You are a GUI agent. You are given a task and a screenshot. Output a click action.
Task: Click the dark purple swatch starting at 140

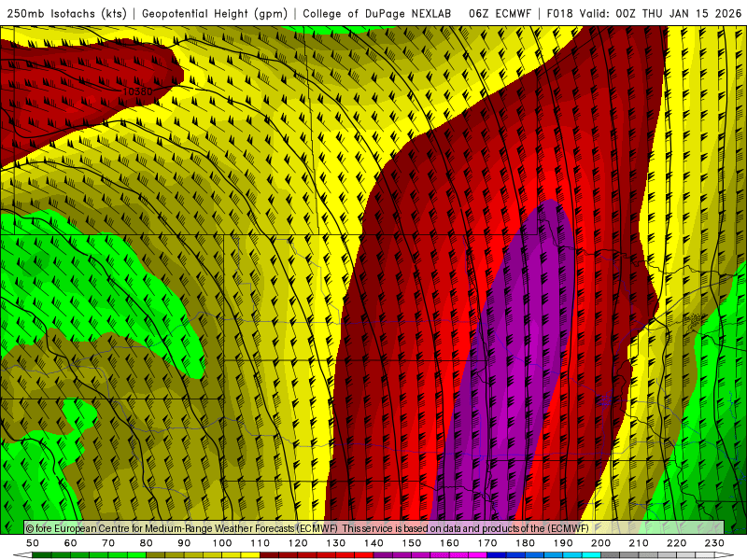[383, 555]
